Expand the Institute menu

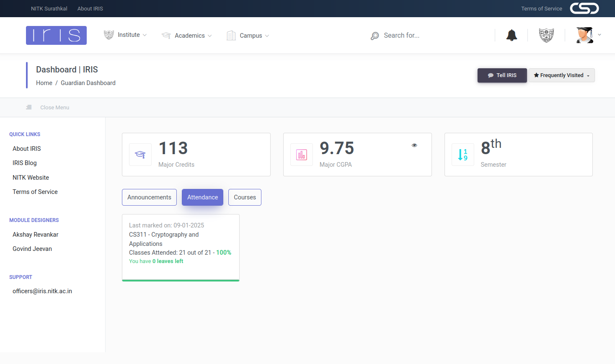click(x=125, y=35)
